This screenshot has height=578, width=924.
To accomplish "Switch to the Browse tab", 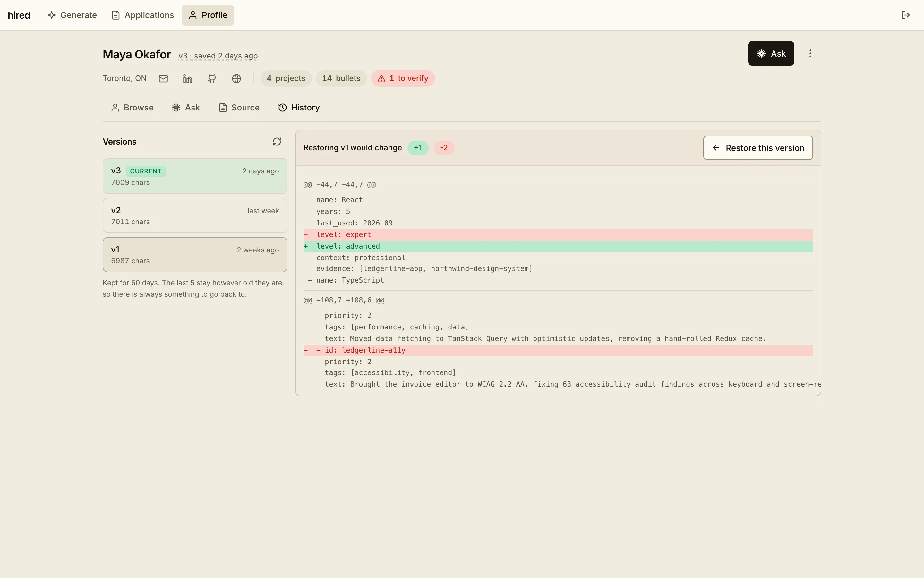I will 132,108.
